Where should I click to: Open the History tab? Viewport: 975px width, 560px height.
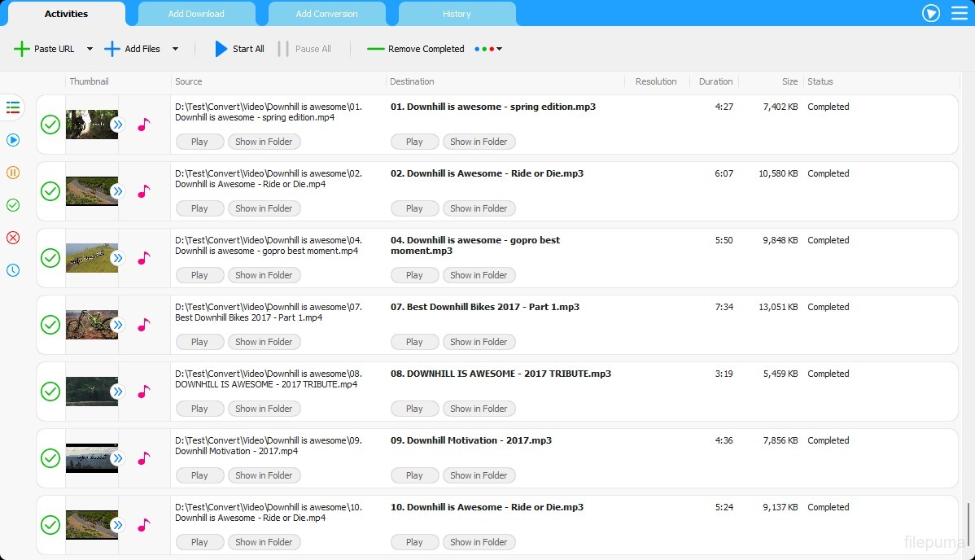[457, 14]
